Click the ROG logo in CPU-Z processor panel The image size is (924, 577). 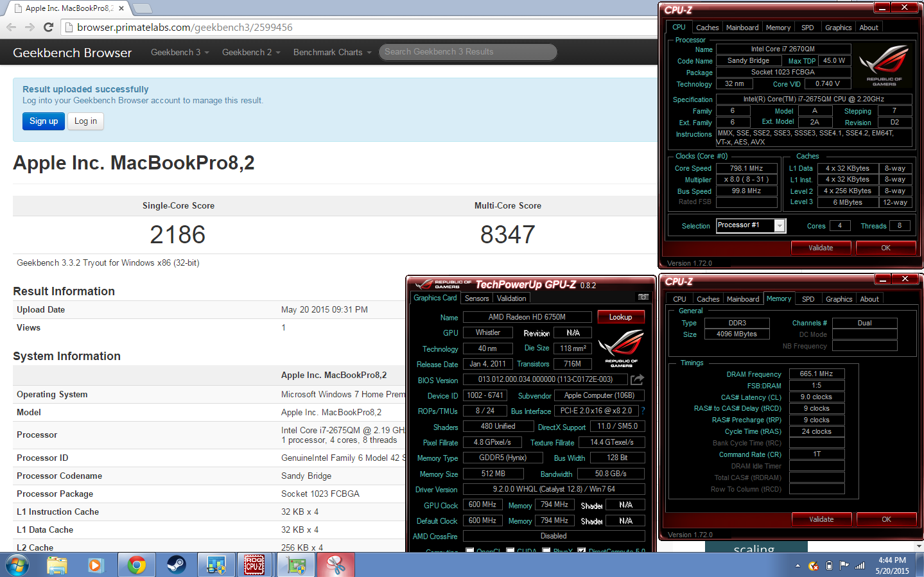click(x=884, y=65)
